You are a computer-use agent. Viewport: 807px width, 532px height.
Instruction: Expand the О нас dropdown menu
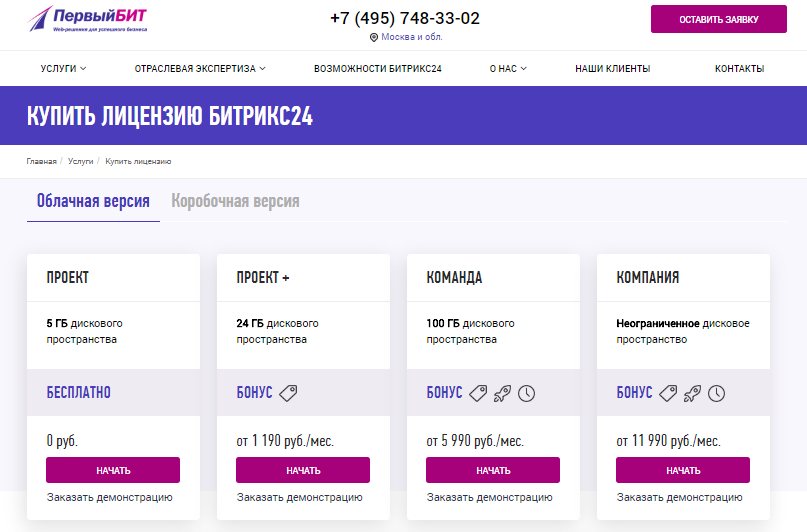coord(508,69)
